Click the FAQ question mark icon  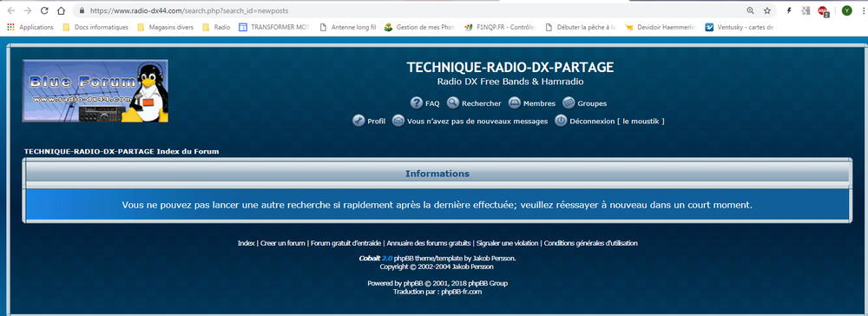417,103
